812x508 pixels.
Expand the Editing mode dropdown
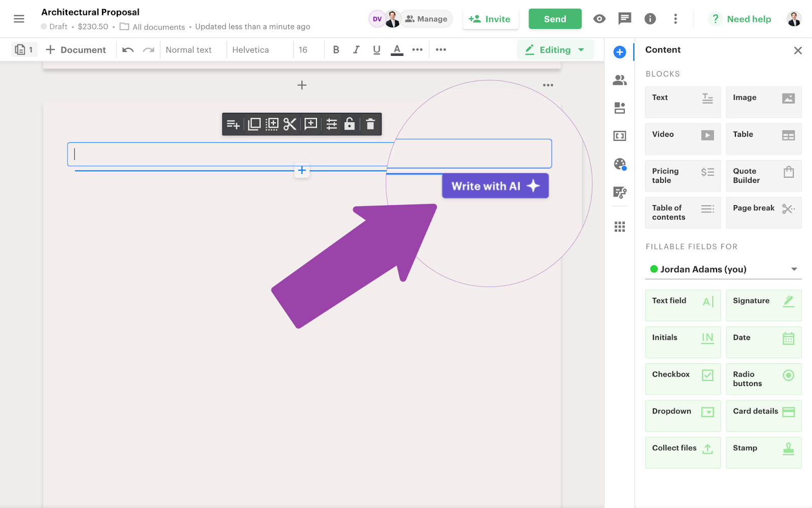555,50
